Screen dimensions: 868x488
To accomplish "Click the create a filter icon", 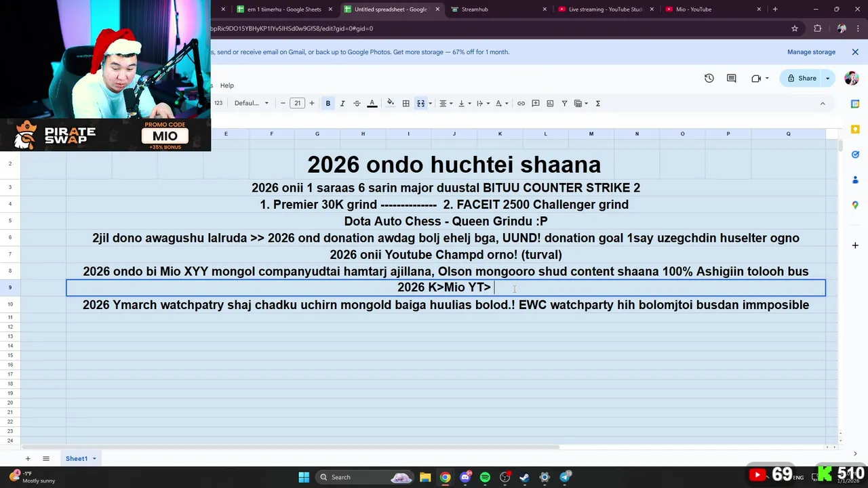I will click(564, 104).
